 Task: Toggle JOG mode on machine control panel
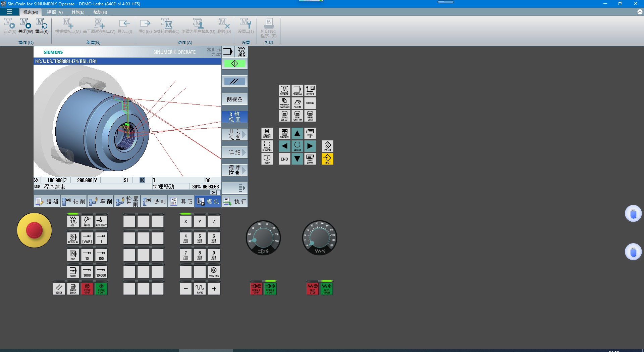[73, 222]
